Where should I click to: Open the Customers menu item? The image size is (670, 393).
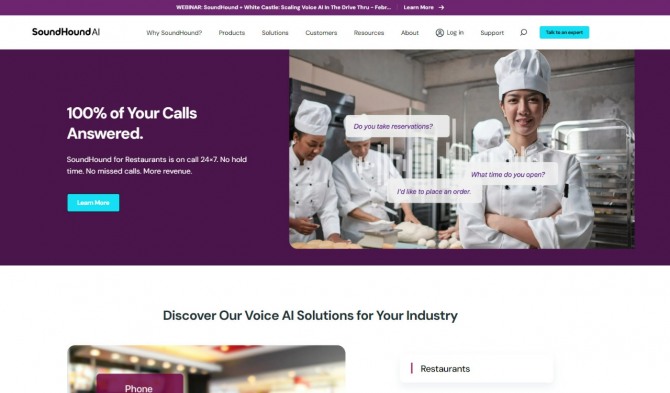tap(321, 32)
